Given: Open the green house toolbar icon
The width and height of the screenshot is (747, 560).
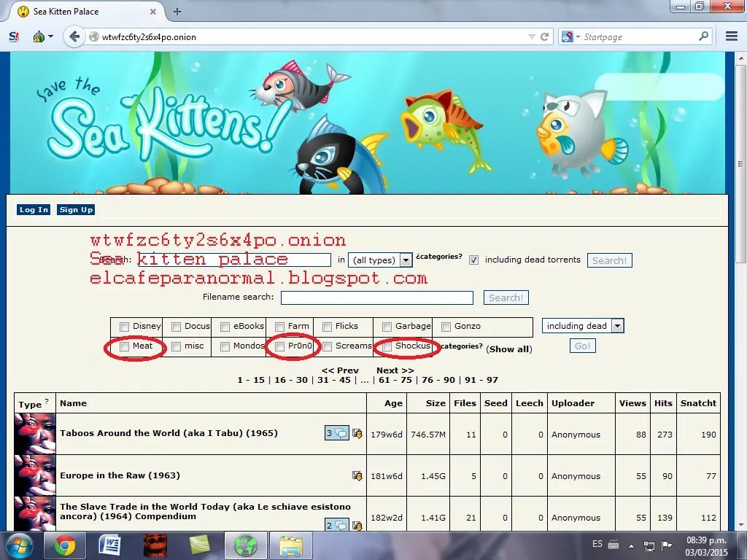Looking at the screenshot, I should point(39,36).
